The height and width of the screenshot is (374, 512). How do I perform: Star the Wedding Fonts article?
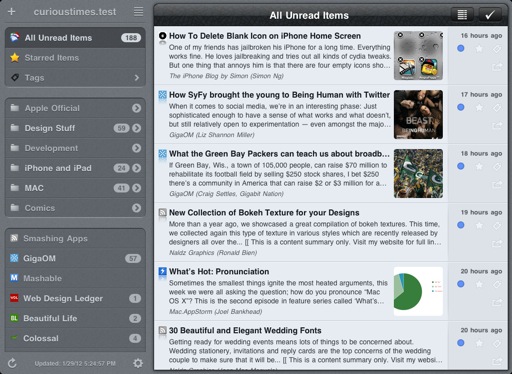pyautogui.click(x=479, y=343)
